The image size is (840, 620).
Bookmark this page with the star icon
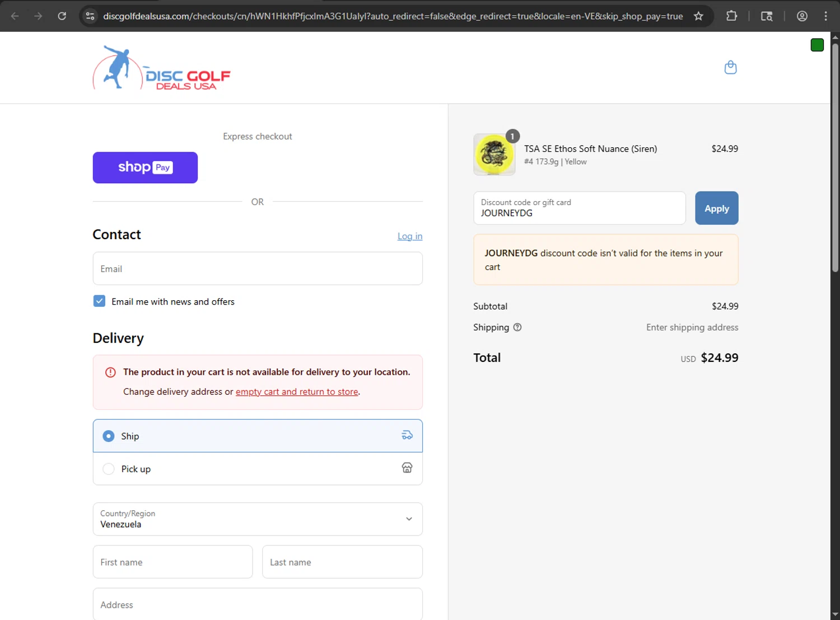[698, 16]
